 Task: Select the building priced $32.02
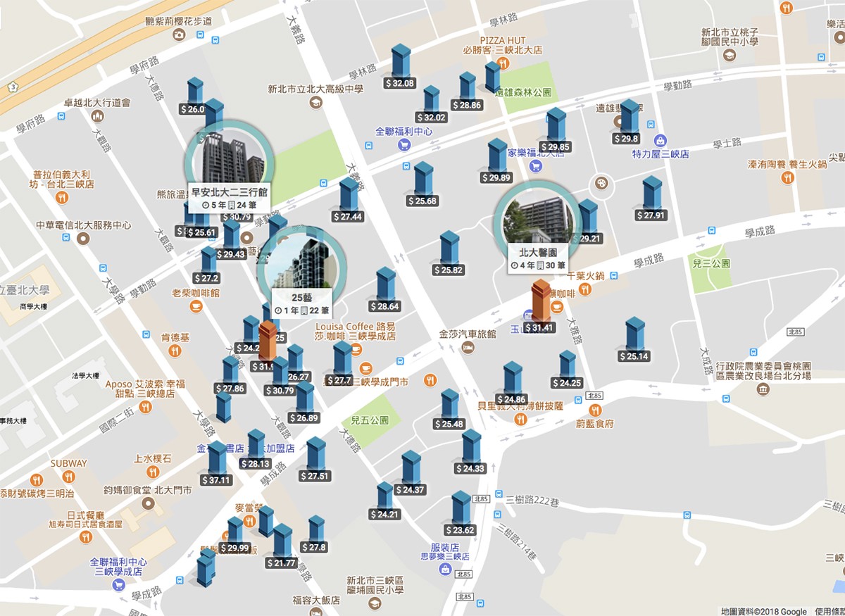pos(431,105)
